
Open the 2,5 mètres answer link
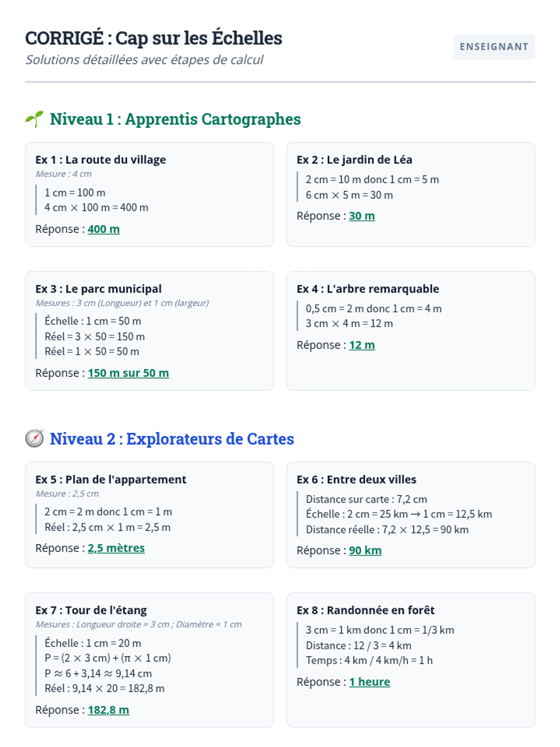(116, 548)
